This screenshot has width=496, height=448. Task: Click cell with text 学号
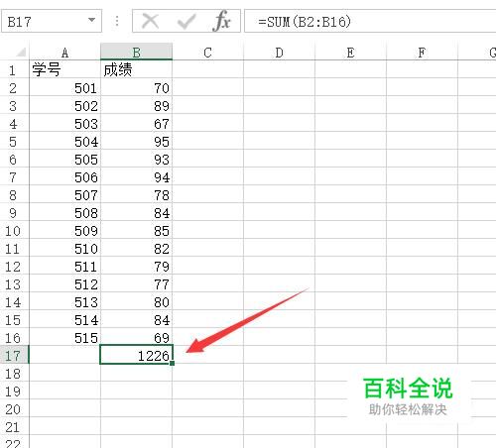tap(64, 69)
